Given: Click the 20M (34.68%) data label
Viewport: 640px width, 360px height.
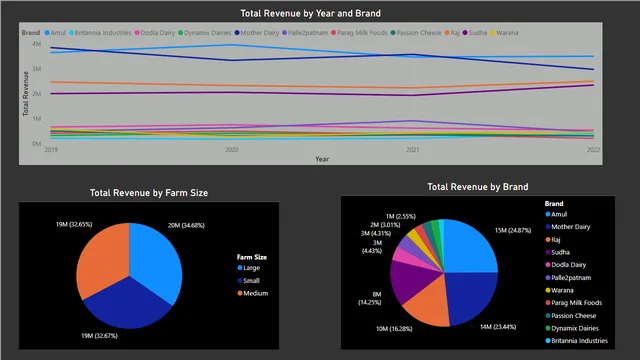Looking at the screenshot, I should (186, 225).
